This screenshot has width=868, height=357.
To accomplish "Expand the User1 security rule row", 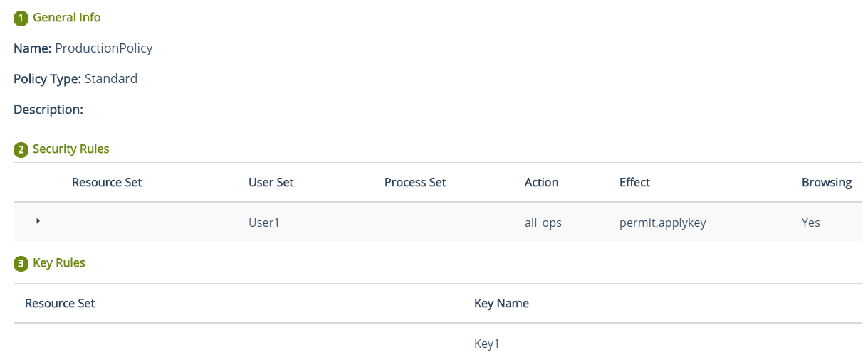I will 38,221.
